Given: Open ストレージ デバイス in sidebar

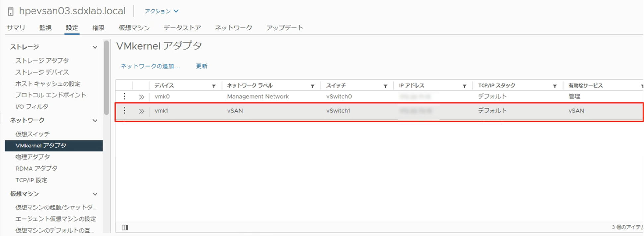Looking at the screenshot, I should click(x=42, y=72).
